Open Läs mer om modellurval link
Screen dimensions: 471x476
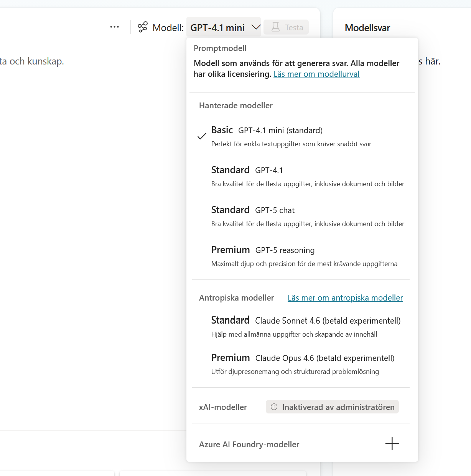[316, 74]
